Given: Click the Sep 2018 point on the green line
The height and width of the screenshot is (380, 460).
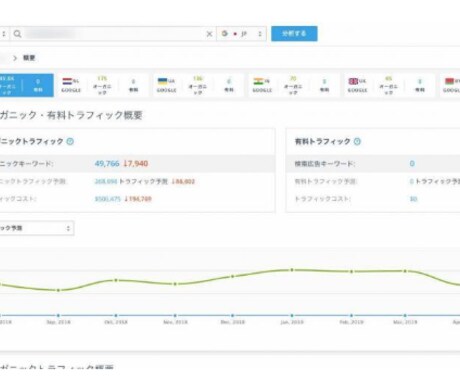Looking at the screenshot, I should coord(58,290).
